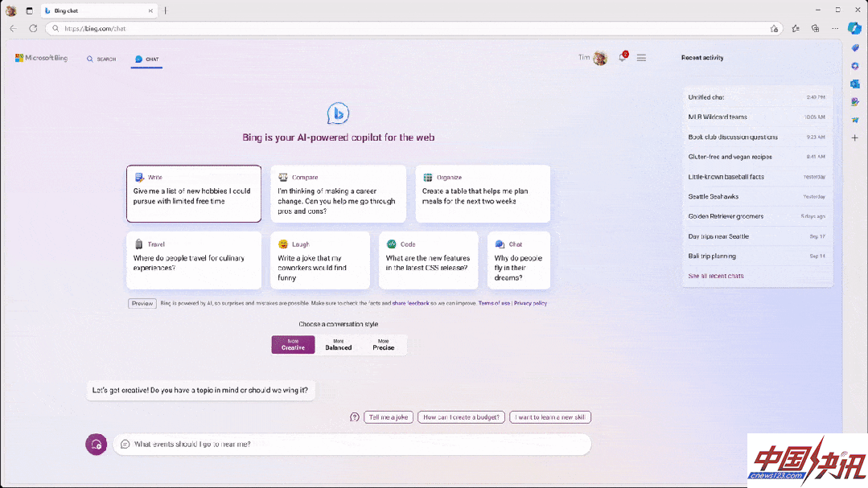Open the Privacy policy link
The height and width of the screenshot is (488, 868).
(530, 303)
